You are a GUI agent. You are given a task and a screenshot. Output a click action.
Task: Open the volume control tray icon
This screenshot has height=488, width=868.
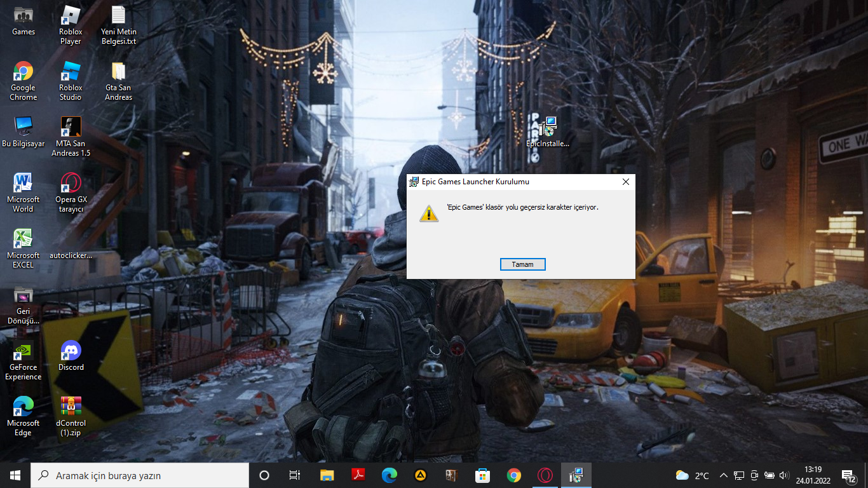point(785,475)
